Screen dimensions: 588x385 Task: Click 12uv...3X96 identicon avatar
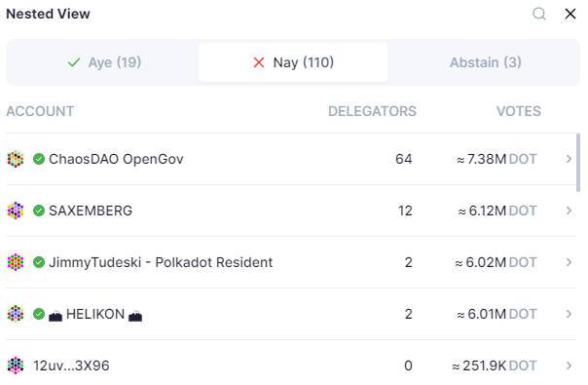tap(16, 366)
